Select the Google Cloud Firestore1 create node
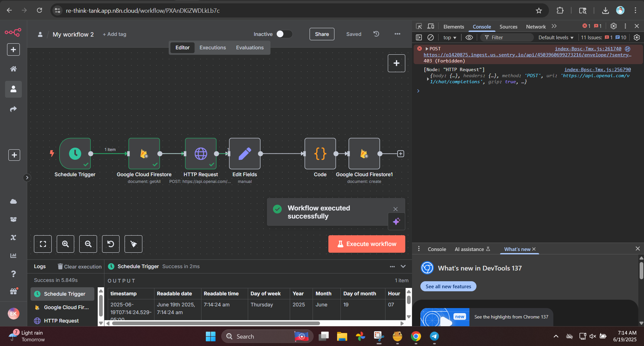 point(364,153)
